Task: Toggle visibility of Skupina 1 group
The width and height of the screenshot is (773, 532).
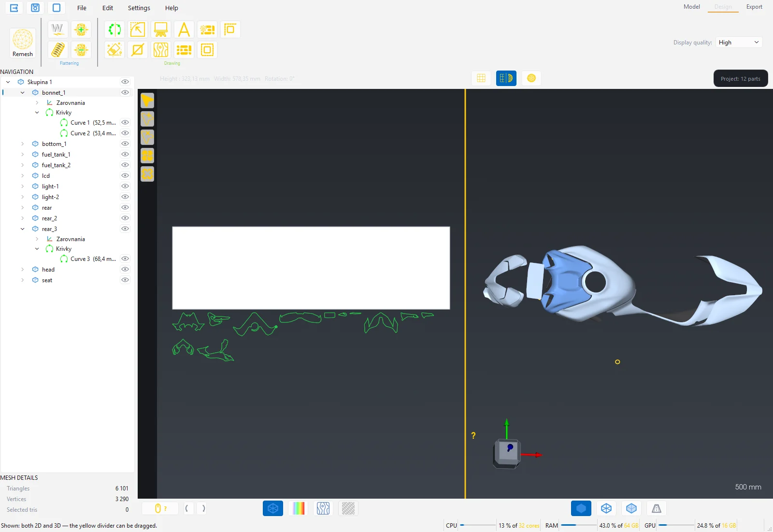Action: [125, 82]
